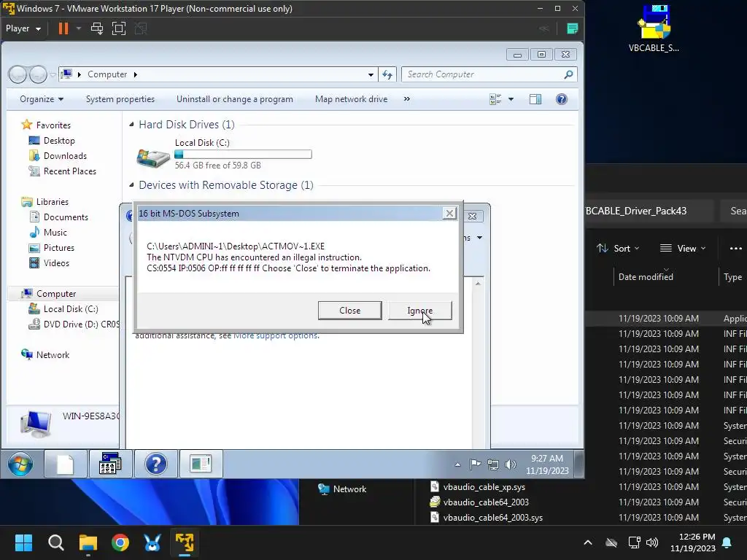Click the Windows 7 volume tray icon
Viewport: 747px width, 560px height.
click(510, 464)
